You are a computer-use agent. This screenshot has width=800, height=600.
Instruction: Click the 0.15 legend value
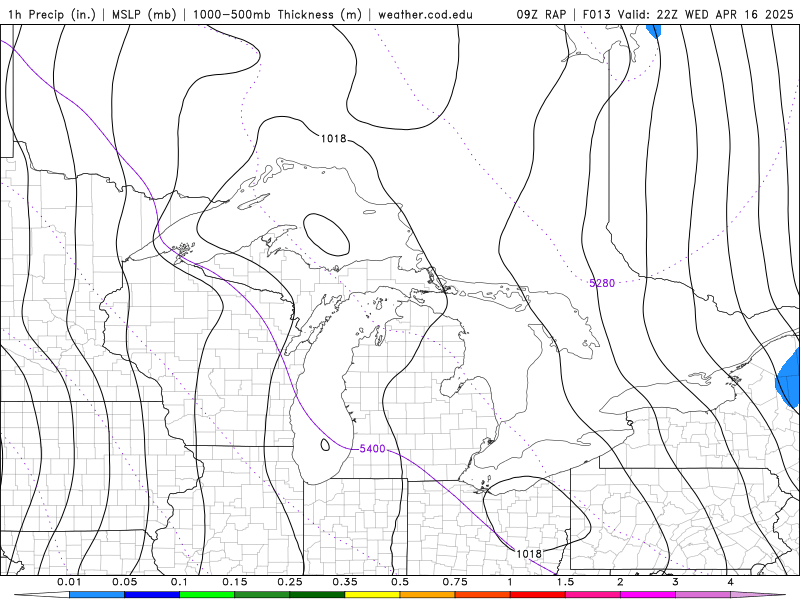tap(235, 582)
